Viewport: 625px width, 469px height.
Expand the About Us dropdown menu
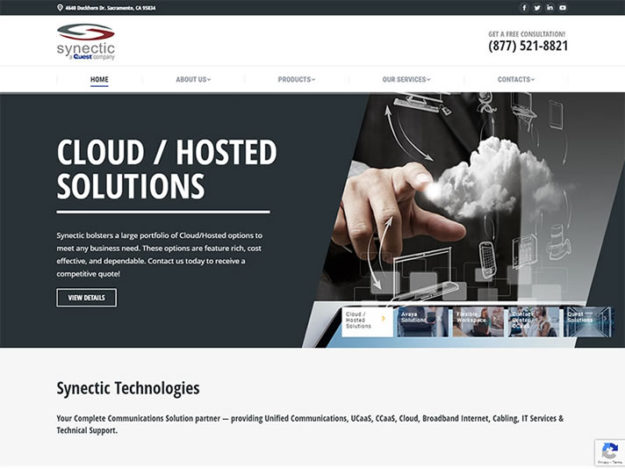pos(193,79)
